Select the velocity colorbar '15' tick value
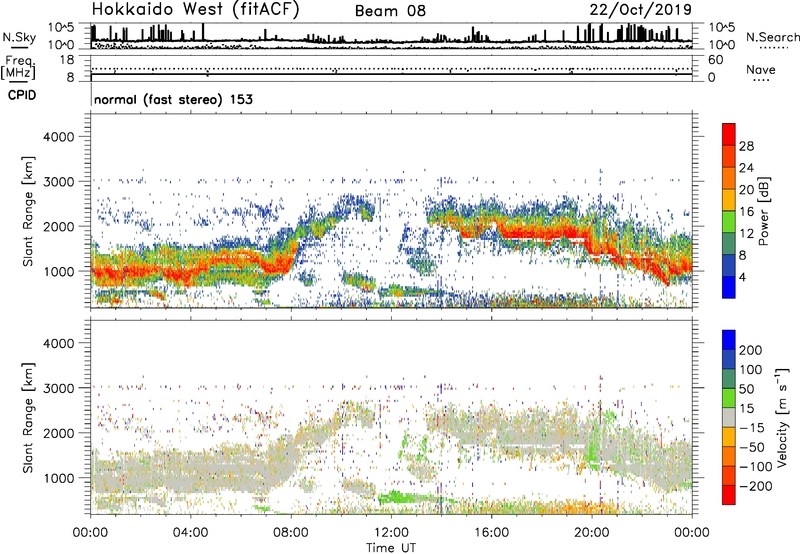 pyautogui.click(x=746, y=408)
